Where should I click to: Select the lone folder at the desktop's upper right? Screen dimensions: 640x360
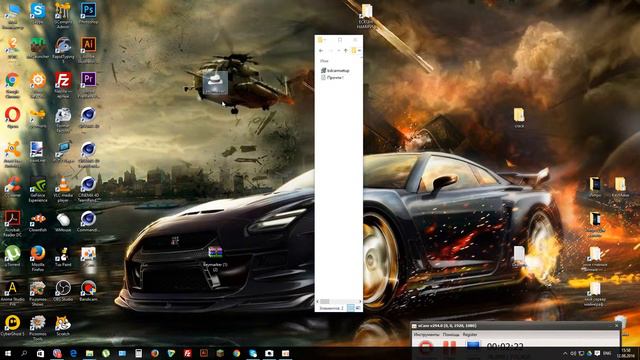coord(519,118)
